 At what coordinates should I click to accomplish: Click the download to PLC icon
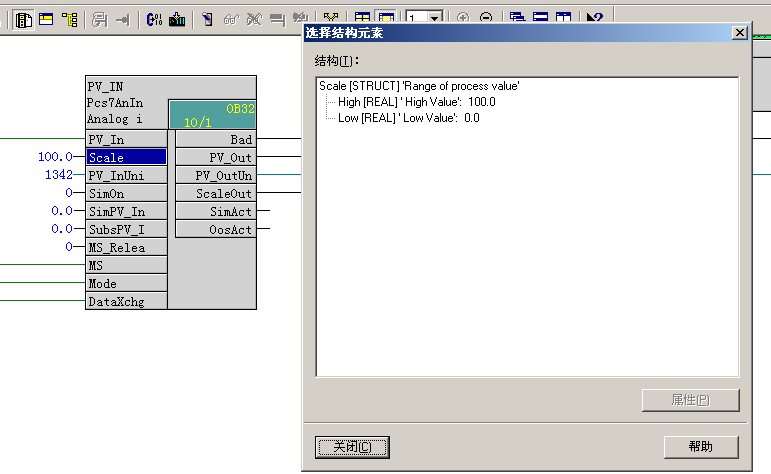(x=177, y=18)
